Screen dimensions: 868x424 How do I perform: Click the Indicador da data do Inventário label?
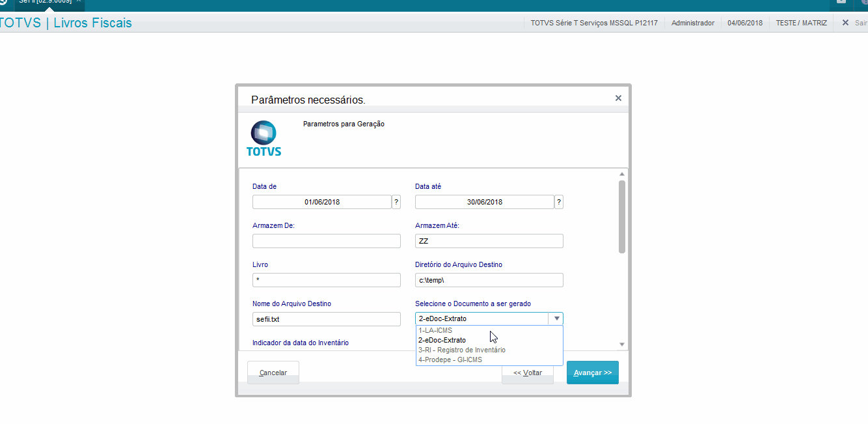click(301, 343)
